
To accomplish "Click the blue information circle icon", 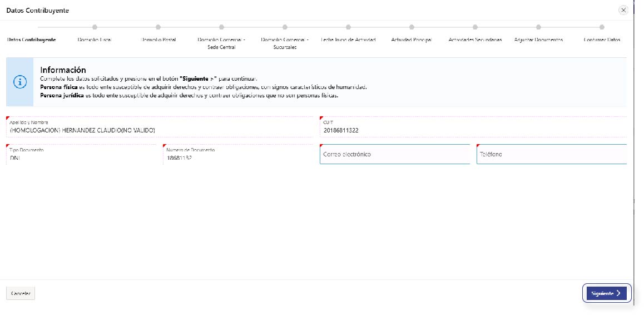I will (x=20, y=82).
